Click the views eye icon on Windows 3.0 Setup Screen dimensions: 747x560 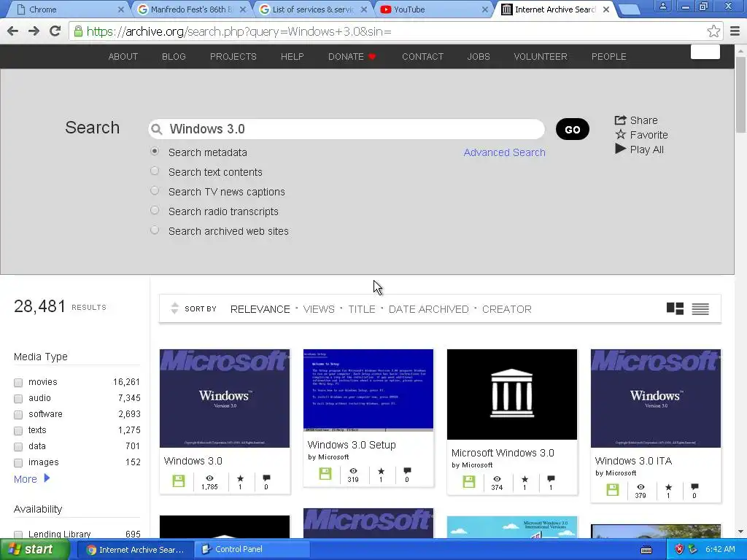click(353, 470)
